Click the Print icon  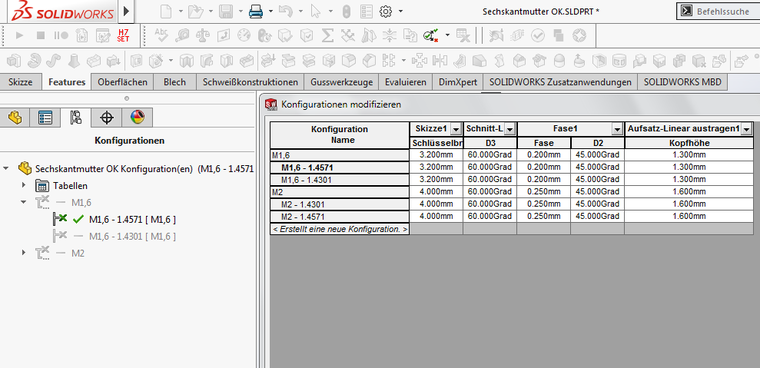[x=255, y=12]
